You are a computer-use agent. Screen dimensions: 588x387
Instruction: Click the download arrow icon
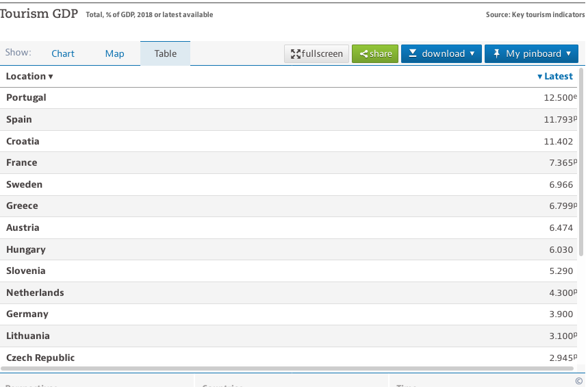[x=413, y=53]
